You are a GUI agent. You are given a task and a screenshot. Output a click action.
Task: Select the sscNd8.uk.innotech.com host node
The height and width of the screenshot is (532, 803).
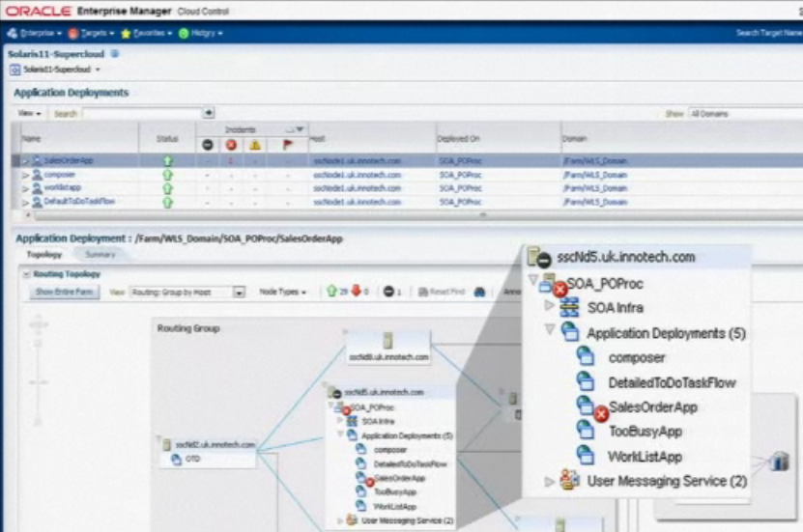tap(388, 348)
